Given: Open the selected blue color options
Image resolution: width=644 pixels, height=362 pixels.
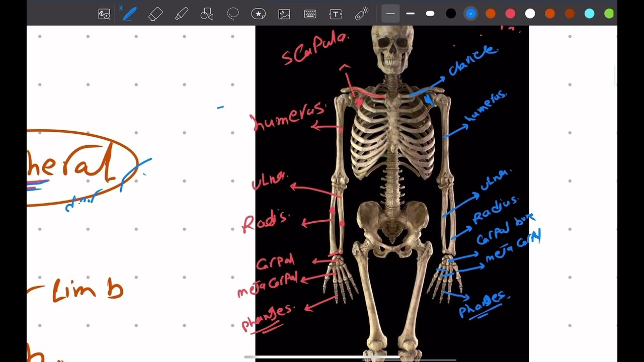Looking at the screenshot, I should 471,14.
